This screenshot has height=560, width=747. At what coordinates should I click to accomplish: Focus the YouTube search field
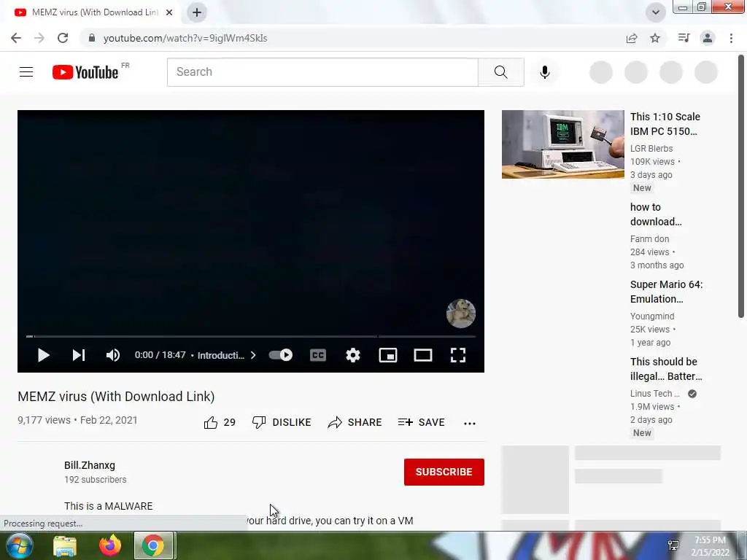pos(322,72)
